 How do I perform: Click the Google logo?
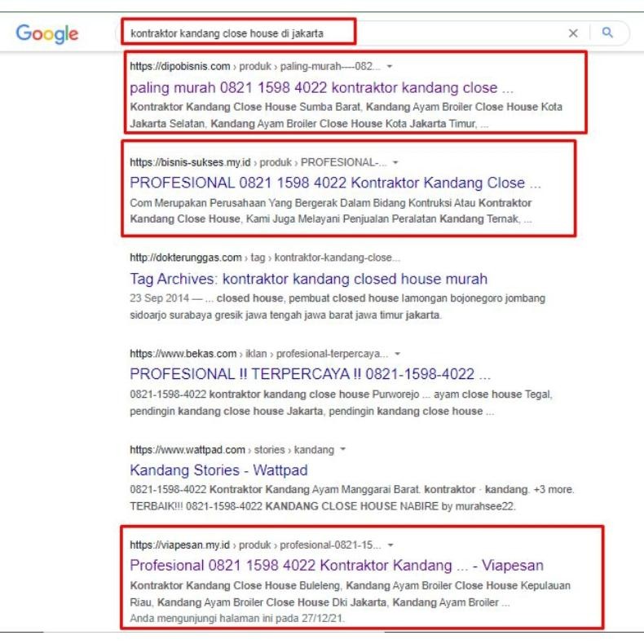(x=46, y=33)
